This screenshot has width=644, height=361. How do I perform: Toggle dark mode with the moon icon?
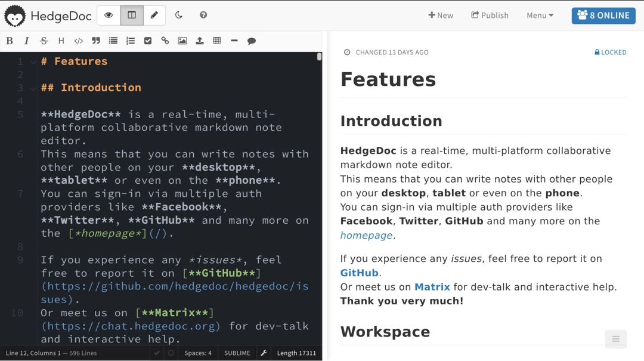(x=179, y=15)
